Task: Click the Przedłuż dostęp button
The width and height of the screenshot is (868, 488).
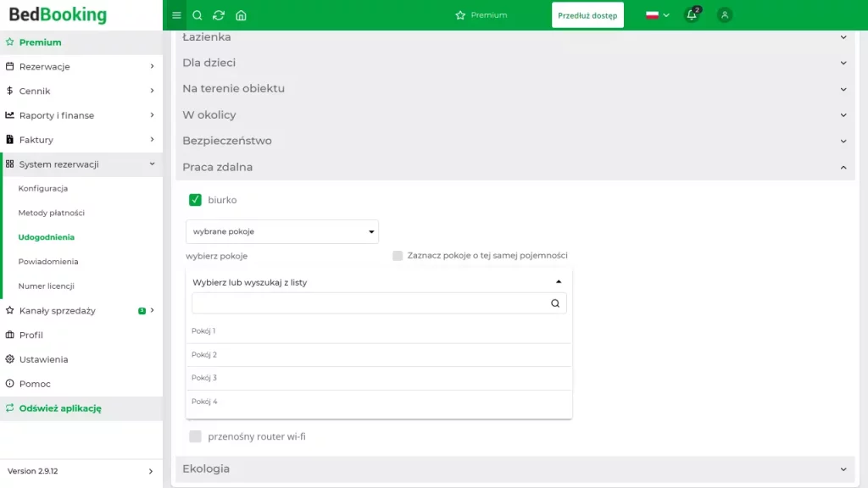Action: pyautogui.click(x=587, y=15)
